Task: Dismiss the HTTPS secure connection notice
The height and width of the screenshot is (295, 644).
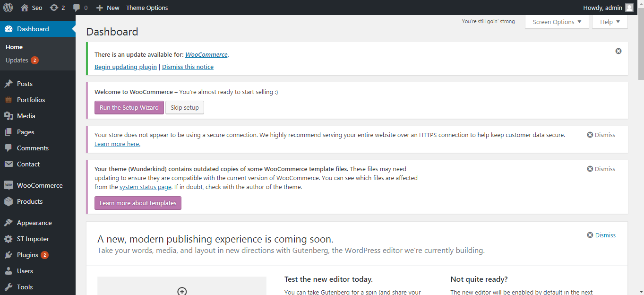Action: pos(601,135)
